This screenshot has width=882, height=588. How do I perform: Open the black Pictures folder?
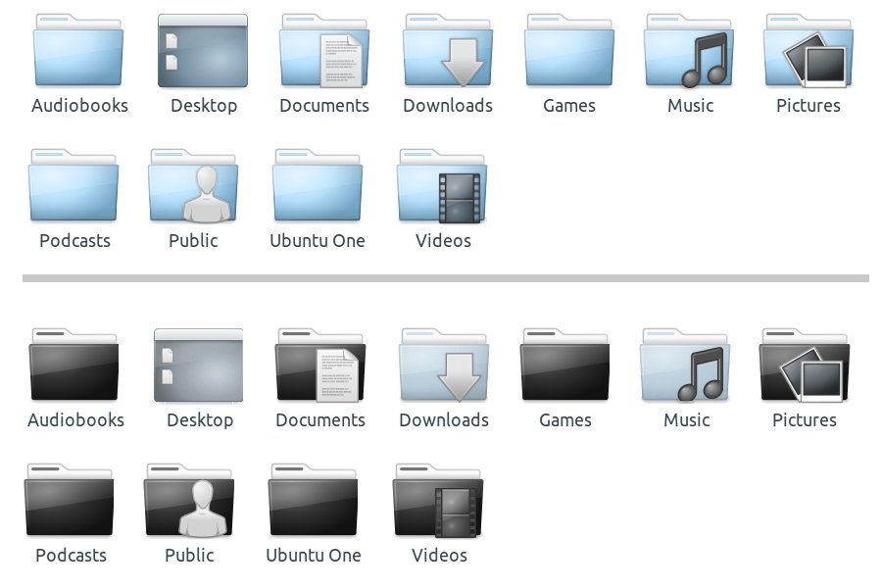pos(805,367)
